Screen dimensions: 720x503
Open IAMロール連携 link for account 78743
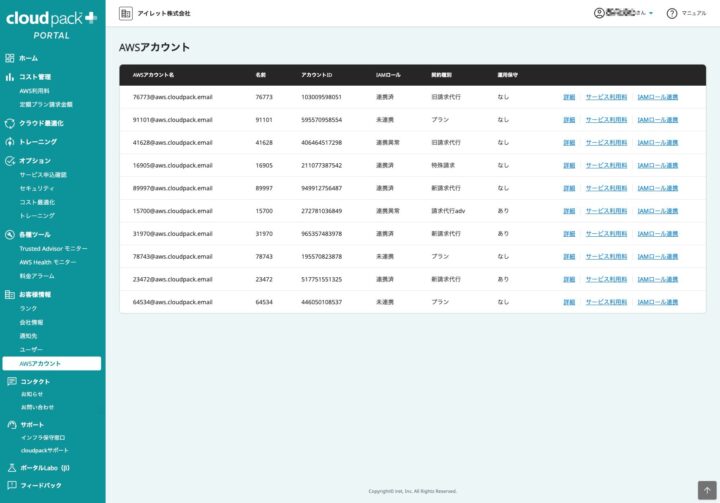[x=658, y=256]
